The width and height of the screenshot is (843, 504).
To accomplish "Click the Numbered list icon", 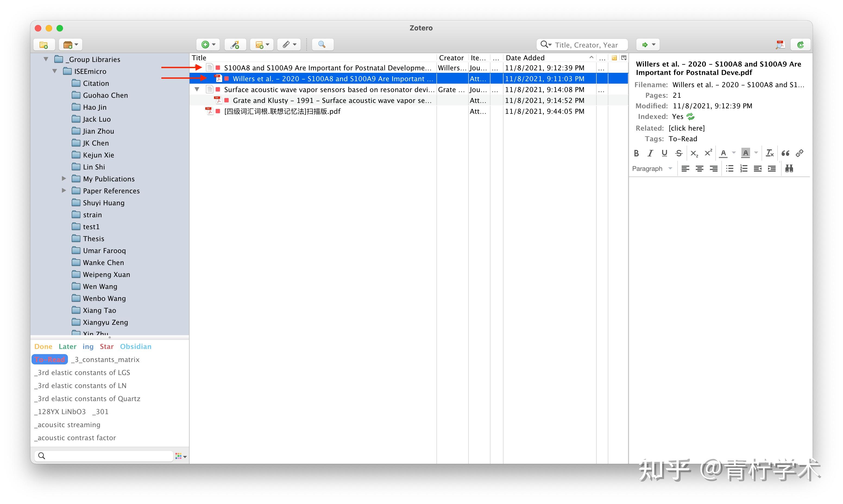I will pyautogui.click(x=744, y=168).
